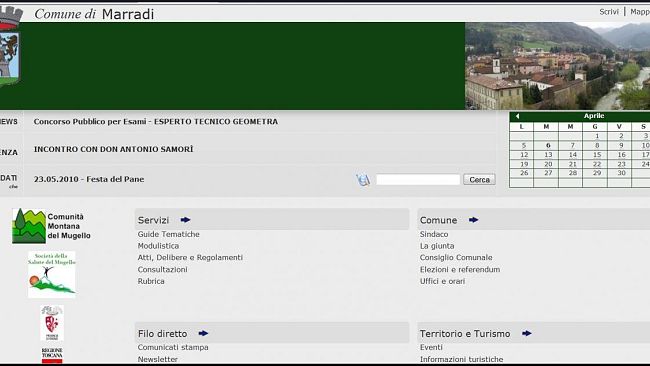The height and width of the screenshot is (366, 650).
Task: Open Newsletter link
Action: [158, 359]
